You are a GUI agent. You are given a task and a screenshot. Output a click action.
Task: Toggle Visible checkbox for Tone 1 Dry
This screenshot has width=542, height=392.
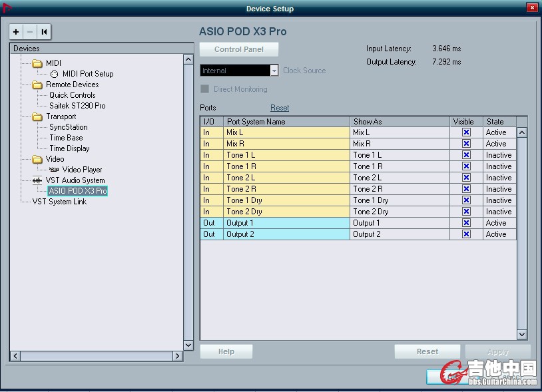coord(466,200)
